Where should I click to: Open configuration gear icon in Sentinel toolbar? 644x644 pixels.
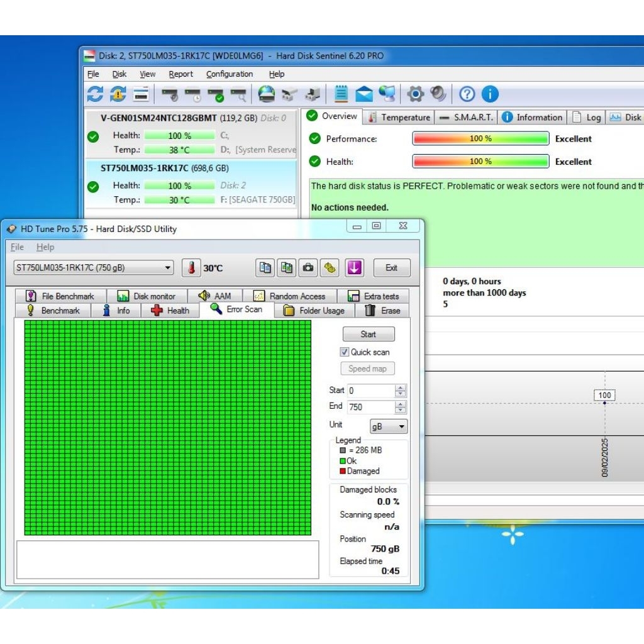pos(415,94)
